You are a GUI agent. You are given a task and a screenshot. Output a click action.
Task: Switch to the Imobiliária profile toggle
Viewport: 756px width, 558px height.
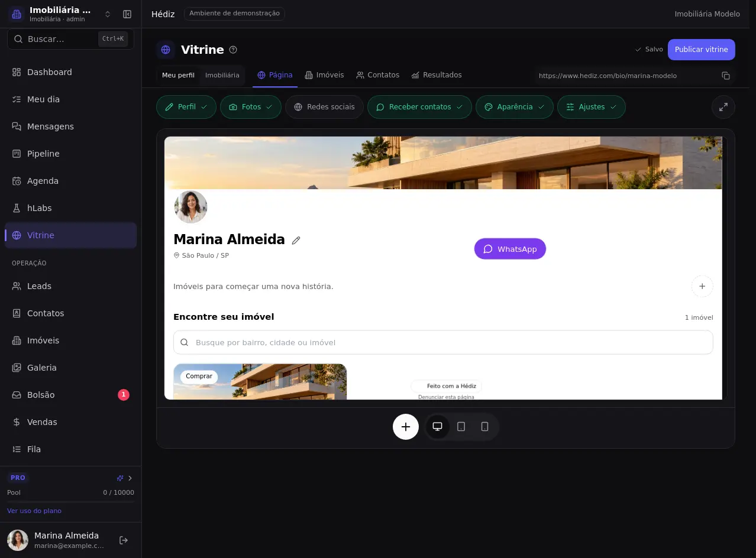(222, 75)
